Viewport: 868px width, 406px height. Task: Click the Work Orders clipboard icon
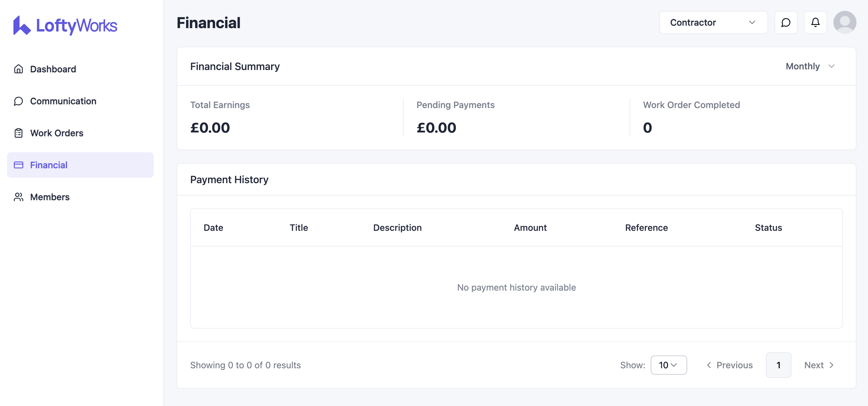pyautogui.click(x=19, y=133)
